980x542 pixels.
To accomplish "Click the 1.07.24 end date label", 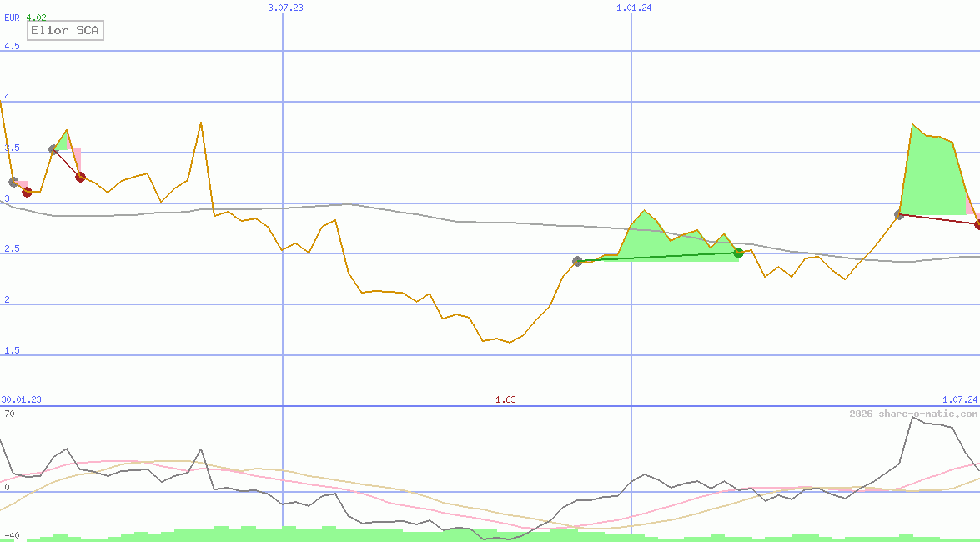I will [959, 399].
